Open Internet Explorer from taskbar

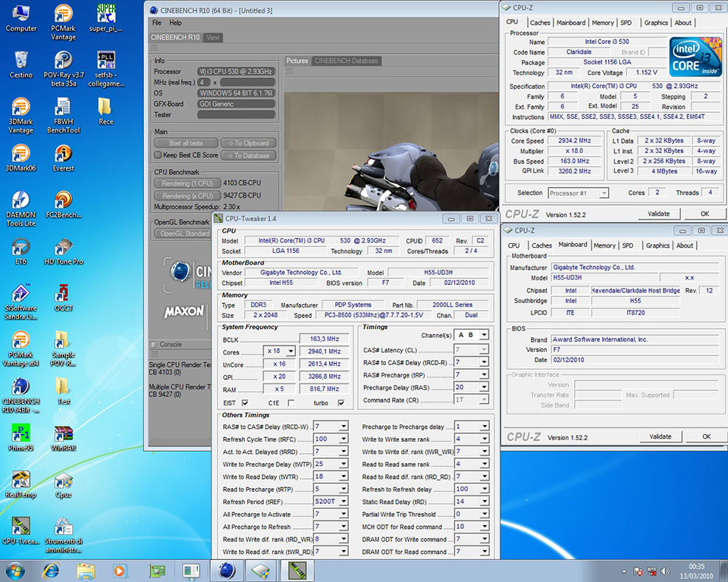point(51,571)
